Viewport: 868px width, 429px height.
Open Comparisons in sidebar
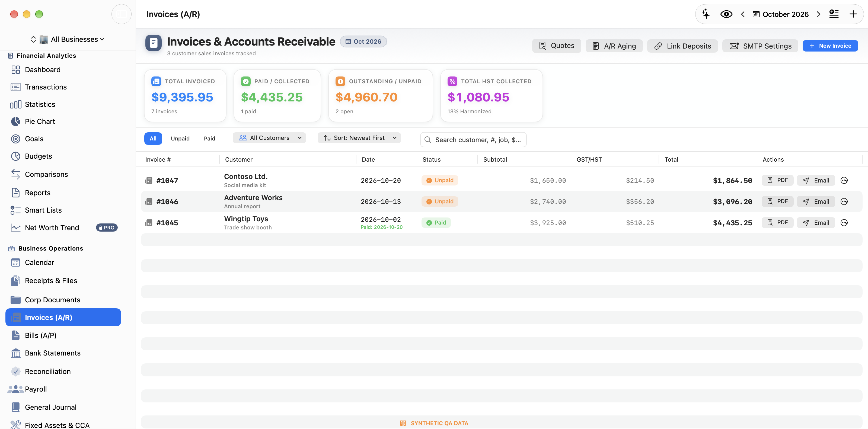tap(63, 174)
